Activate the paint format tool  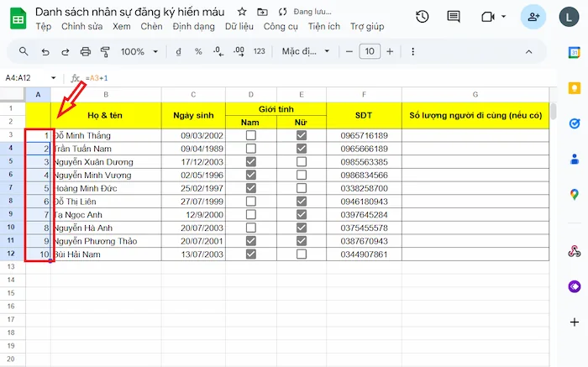(x=105, y=52)
